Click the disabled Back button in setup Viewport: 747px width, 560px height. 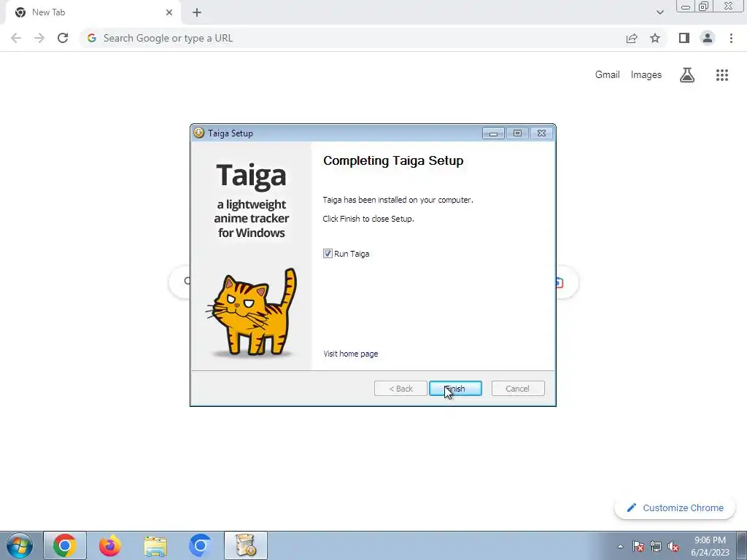pos(400,389)
